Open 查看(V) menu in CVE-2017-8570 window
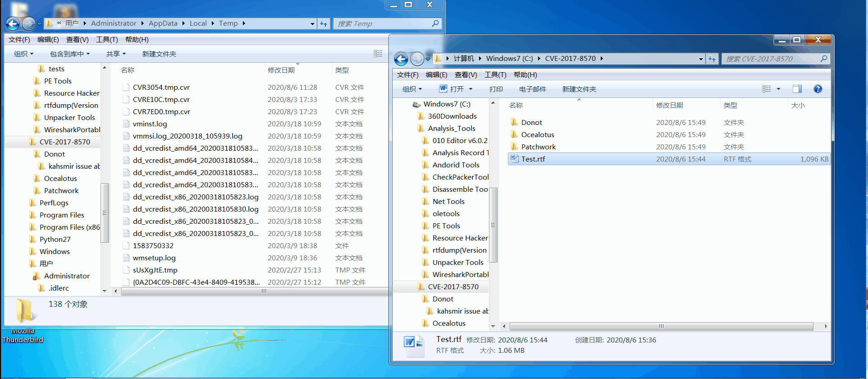Viewport: 868px width, 379px height. tap(466, 74)
